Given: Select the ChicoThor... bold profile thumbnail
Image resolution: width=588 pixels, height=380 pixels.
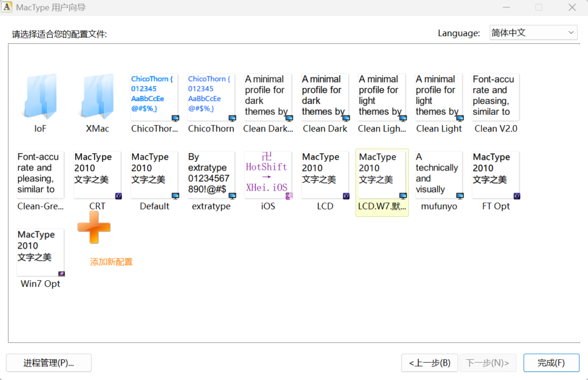Looking at the screenshot, I should pos(154,98).
